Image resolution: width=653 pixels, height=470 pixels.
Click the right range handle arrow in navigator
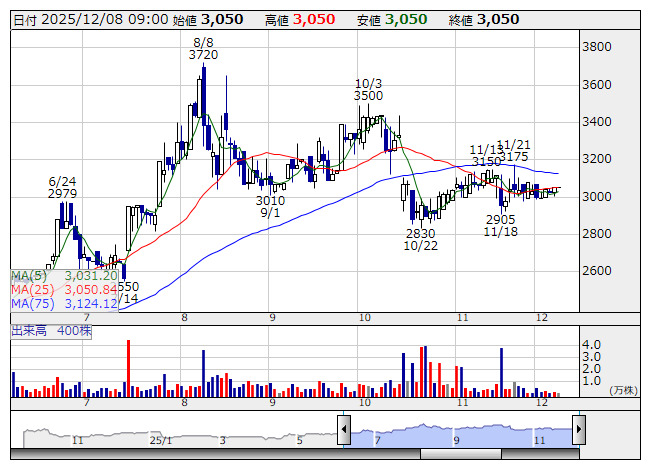click(578, 430)
